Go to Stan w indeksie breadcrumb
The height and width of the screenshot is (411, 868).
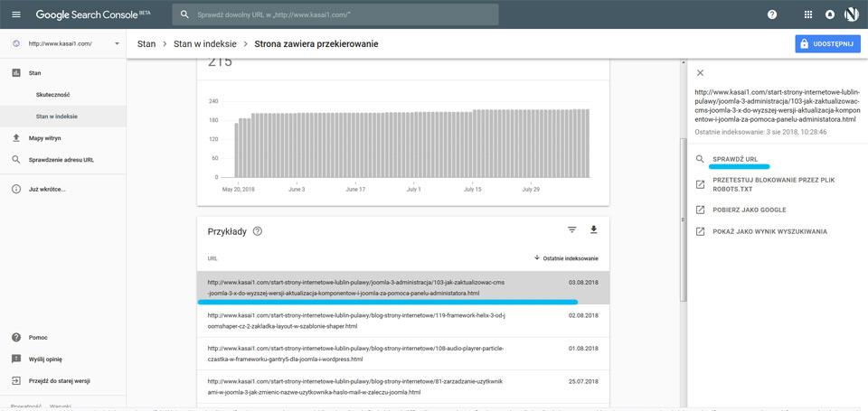point(205,43)
